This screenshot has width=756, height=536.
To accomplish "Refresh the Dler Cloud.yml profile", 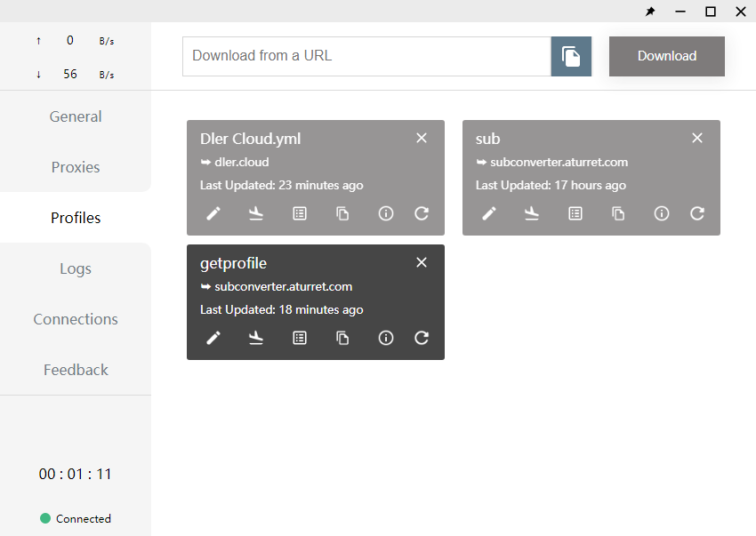I will (422, 213).
